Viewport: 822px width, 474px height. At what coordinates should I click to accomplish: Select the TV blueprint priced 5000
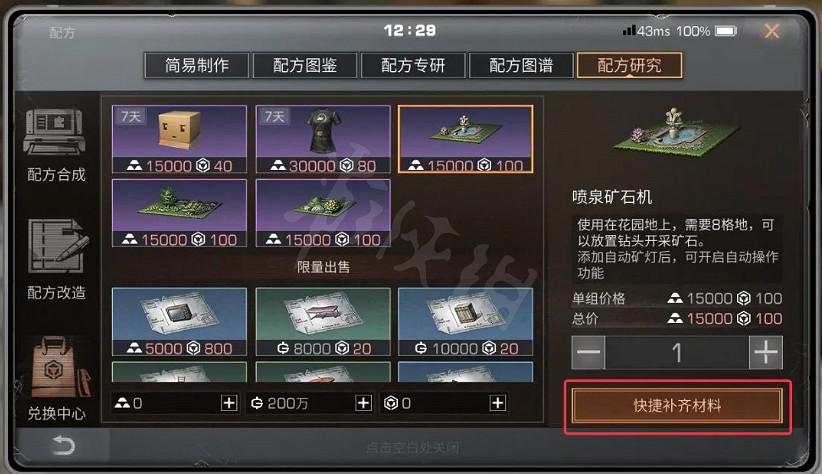pos(179,321)
